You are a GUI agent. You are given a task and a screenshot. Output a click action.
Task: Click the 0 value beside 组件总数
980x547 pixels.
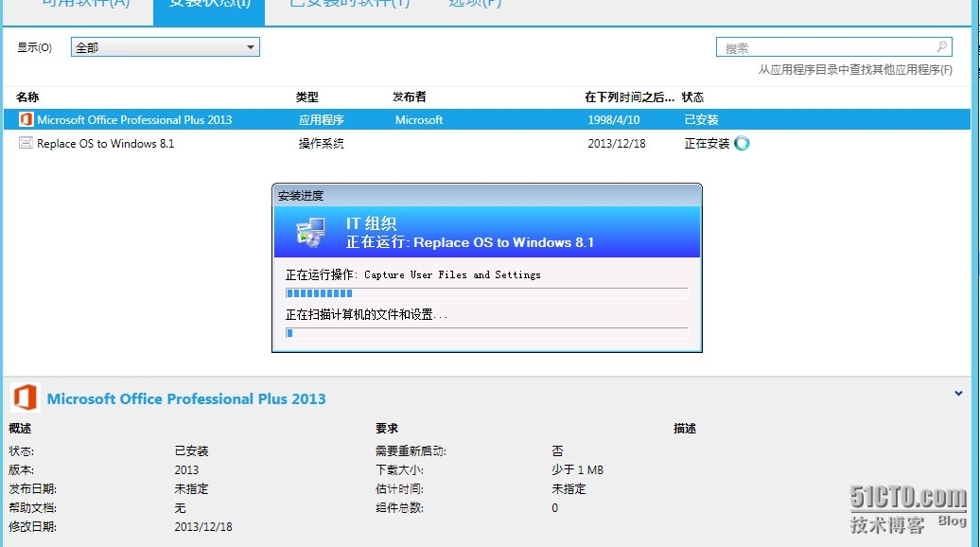(555, 507)
